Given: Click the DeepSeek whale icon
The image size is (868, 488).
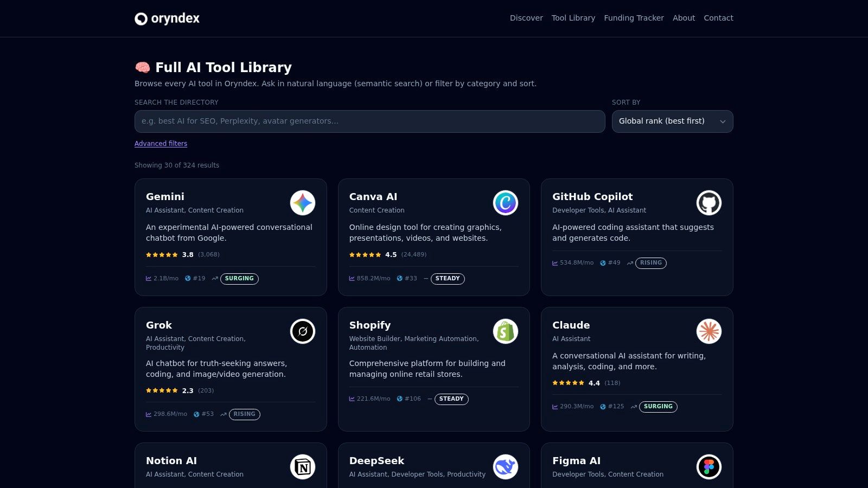Looking at the screenshot, I should point(506,467).
